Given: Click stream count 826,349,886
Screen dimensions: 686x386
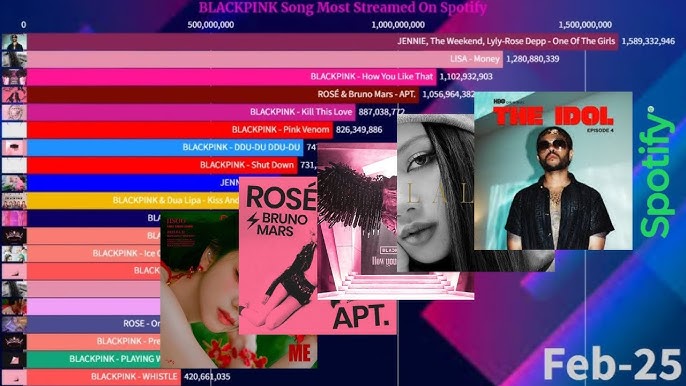Looking at the screenshot, I should pyautogui.click(x=359, y=130).
